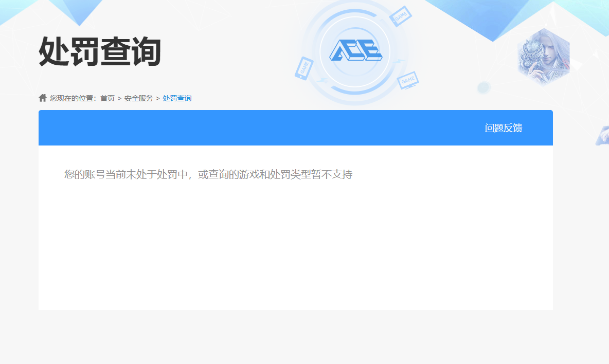Image resolution: width=609 pixels, height=364 pixels.
Task: Click the lightning bolt mark near the ACE emblem
Action: pyautogui.click(x=398, y=61)
